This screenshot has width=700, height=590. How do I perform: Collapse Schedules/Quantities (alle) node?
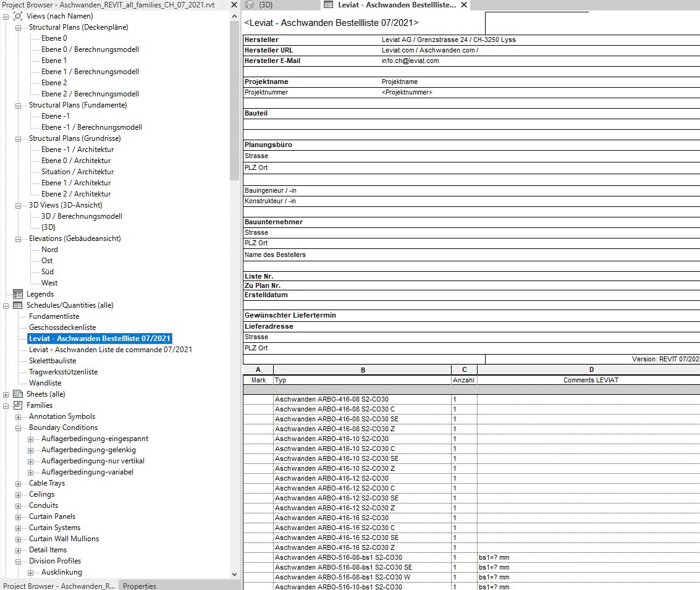6,306
